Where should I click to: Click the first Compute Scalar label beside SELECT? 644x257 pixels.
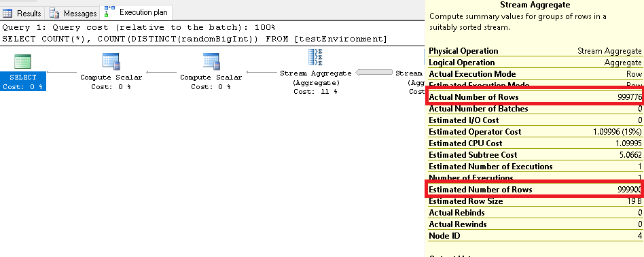[111, 82]
